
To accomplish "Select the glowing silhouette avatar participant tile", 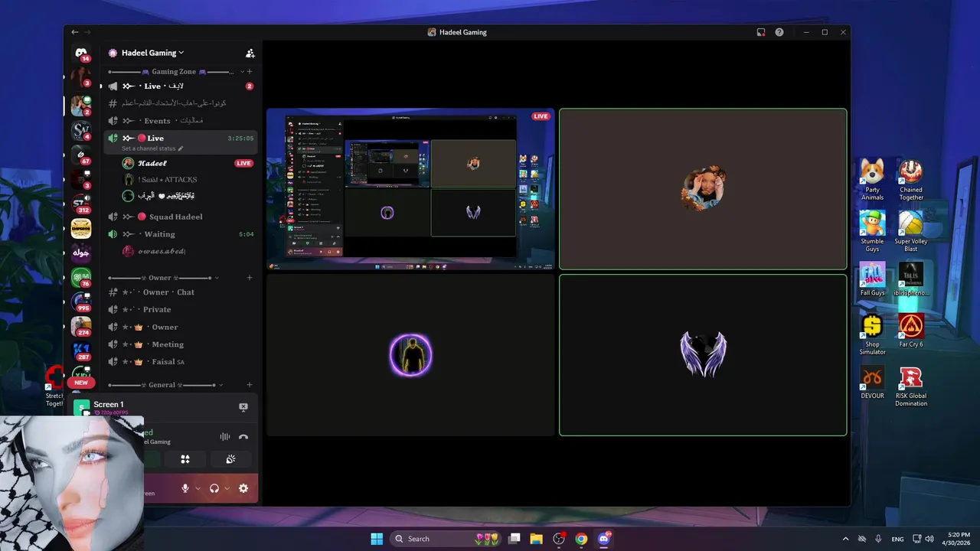I will (410, 355).
